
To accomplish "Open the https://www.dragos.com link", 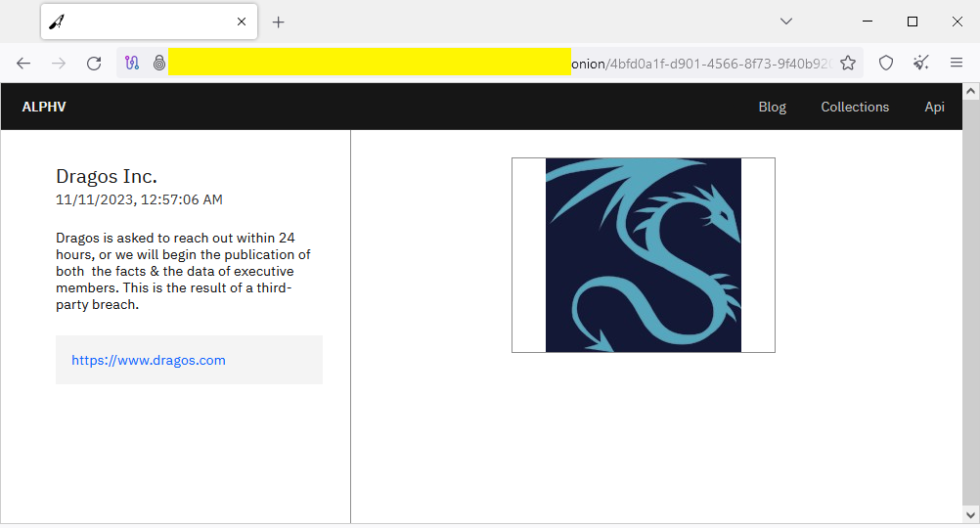I will pos(148,360).
